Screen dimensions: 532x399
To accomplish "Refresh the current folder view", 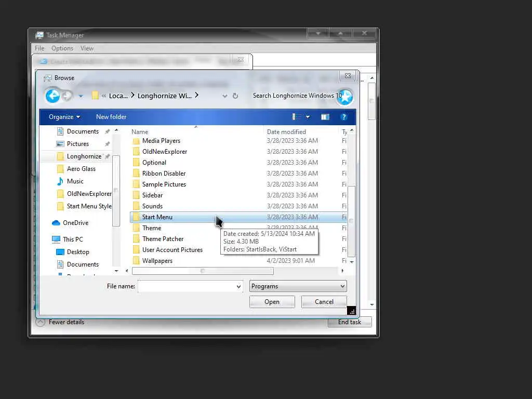I will click(x=235, y=96).
